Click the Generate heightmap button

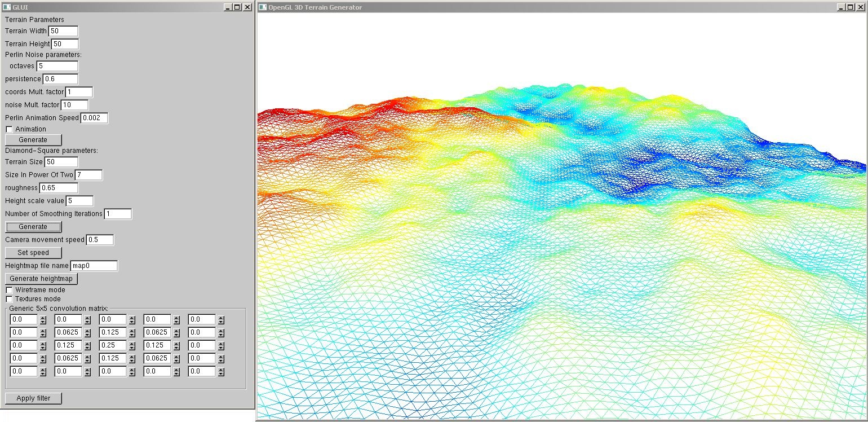click(41, 279)
